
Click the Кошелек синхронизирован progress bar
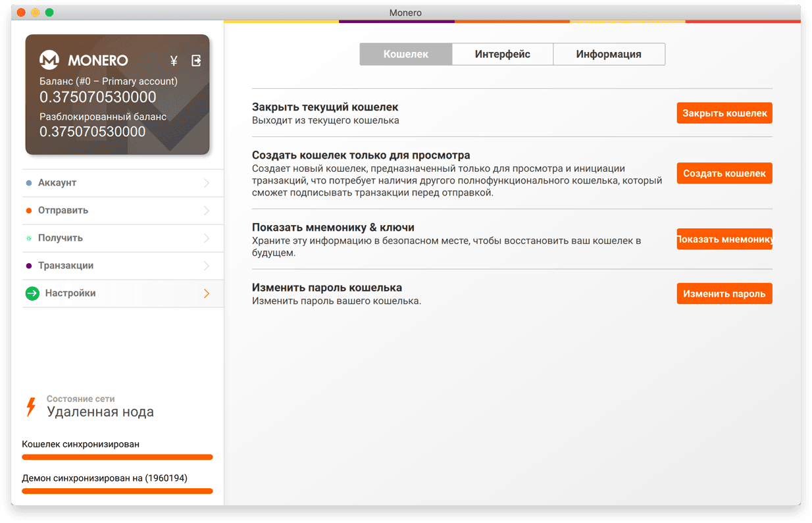117,457
